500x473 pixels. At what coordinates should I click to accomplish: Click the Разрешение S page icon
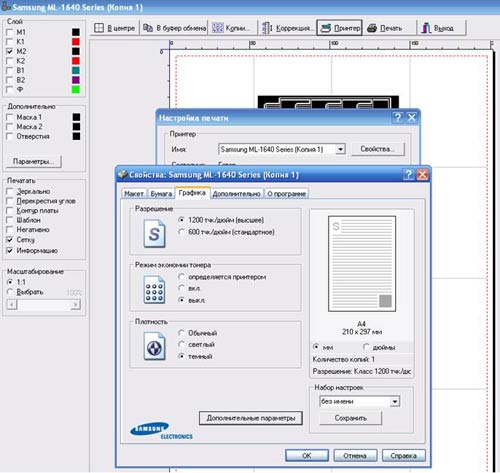coord(154,234)
